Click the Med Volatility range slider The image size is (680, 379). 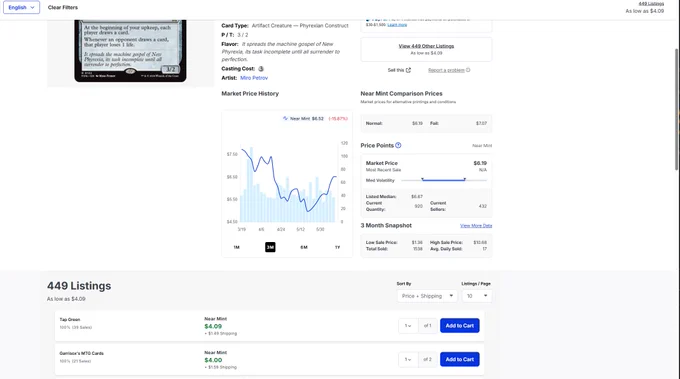pyautogui.click(x=444, y=180)
